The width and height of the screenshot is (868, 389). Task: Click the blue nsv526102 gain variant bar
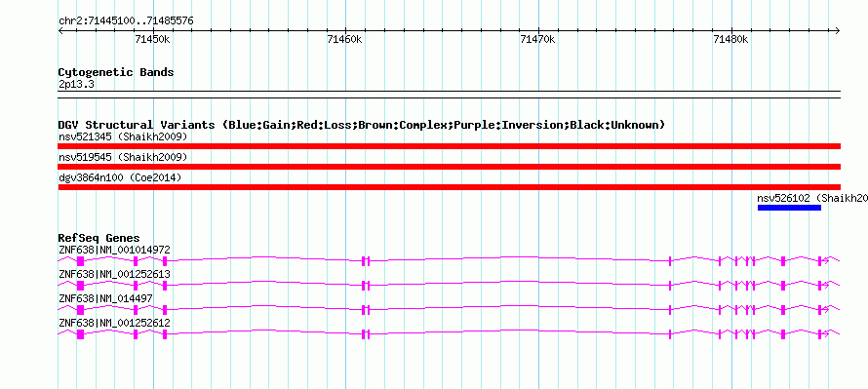tap(789, 208)
